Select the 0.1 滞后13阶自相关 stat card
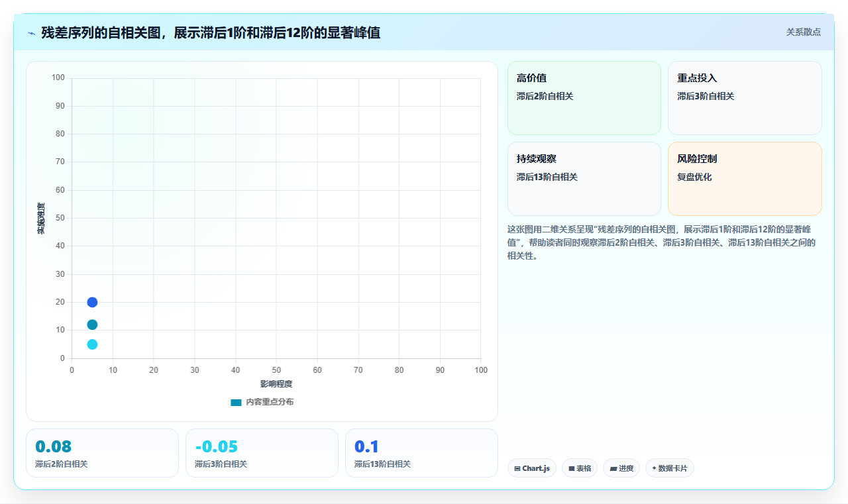 pos(421,453)
